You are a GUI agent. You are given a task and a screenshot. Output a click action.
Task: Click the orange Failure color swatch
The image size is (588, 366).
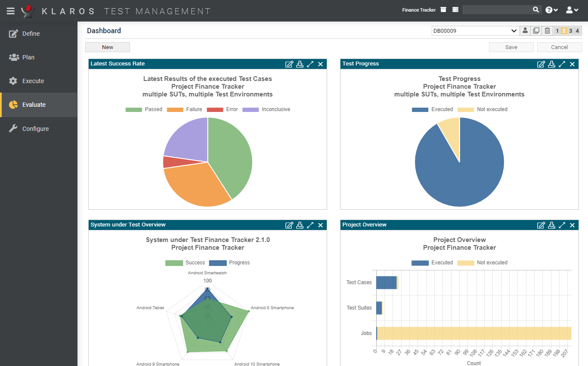click(176, 109)
